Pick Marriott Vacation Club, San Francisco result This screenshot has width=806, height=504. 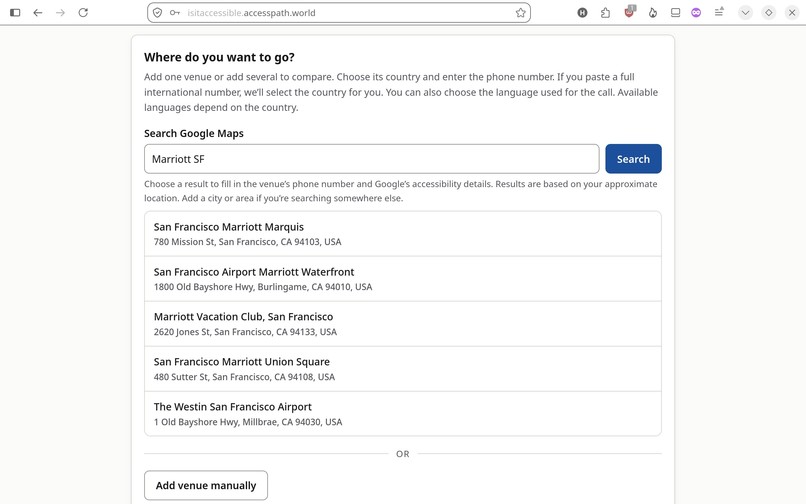click(403, 324)
